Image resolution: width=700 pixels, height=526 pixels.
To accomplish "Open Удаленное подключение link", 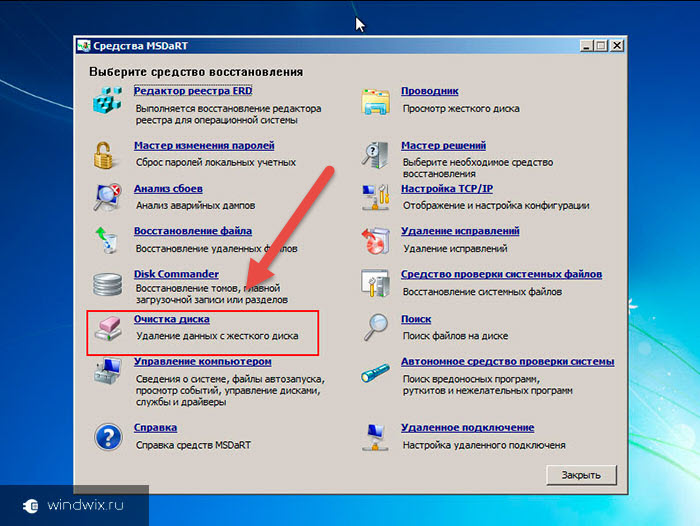I will pos(467,428).
